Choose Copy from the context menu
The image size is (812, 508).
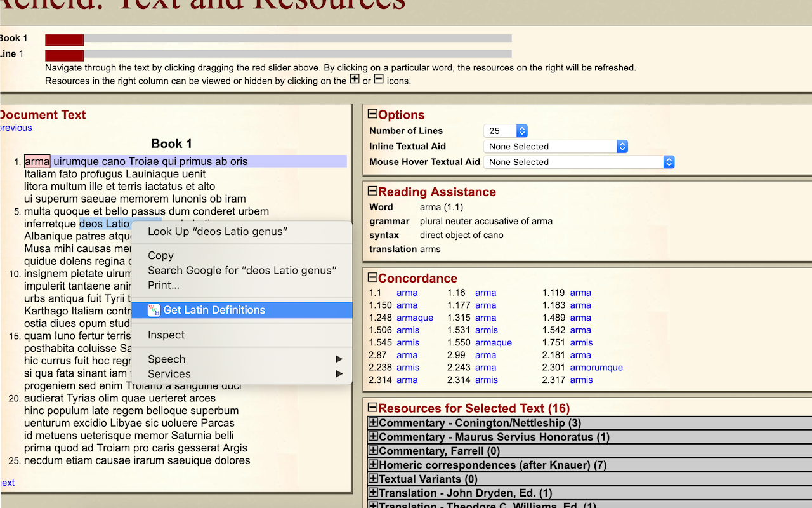160,255
